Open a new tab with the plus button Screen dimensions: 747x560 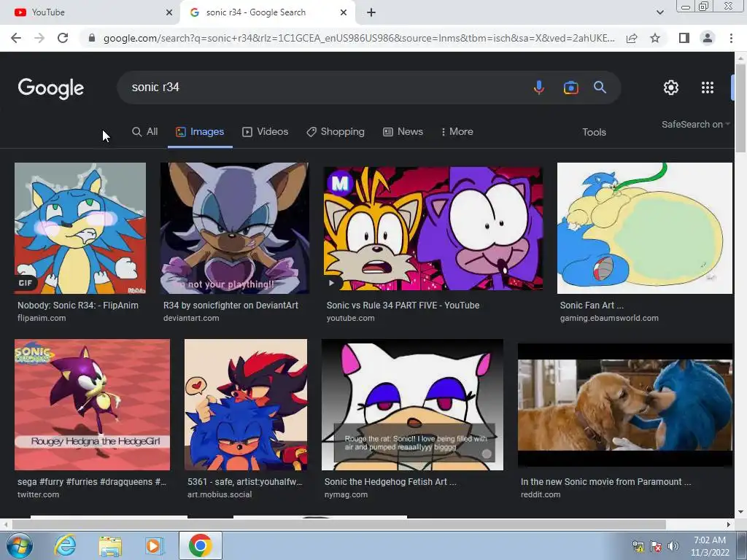(x=371, y=13)
